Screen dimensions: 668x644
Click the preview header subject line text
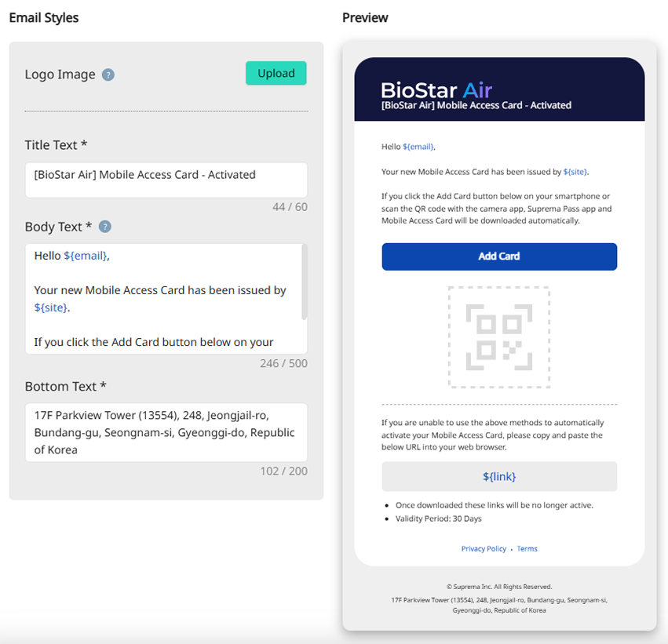pos(476,105)
